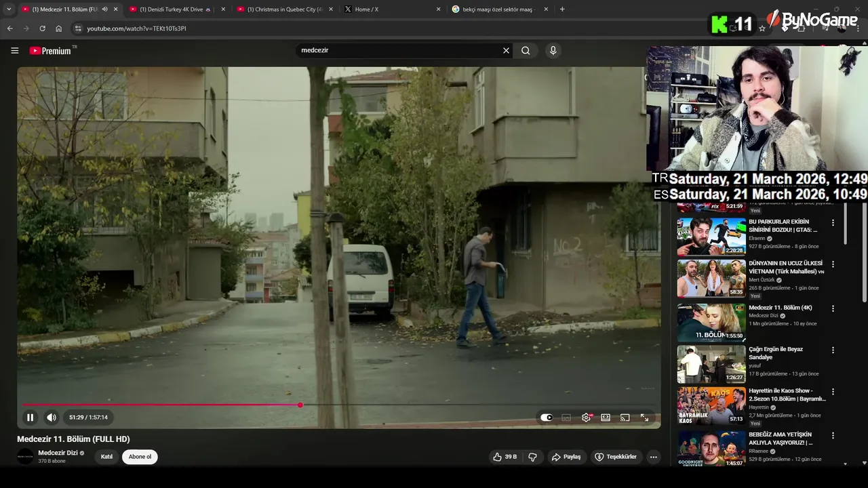Open Medcezir Dizi channel avatar
The height and width of the screenshot is (488, 868).
point(25,456)
